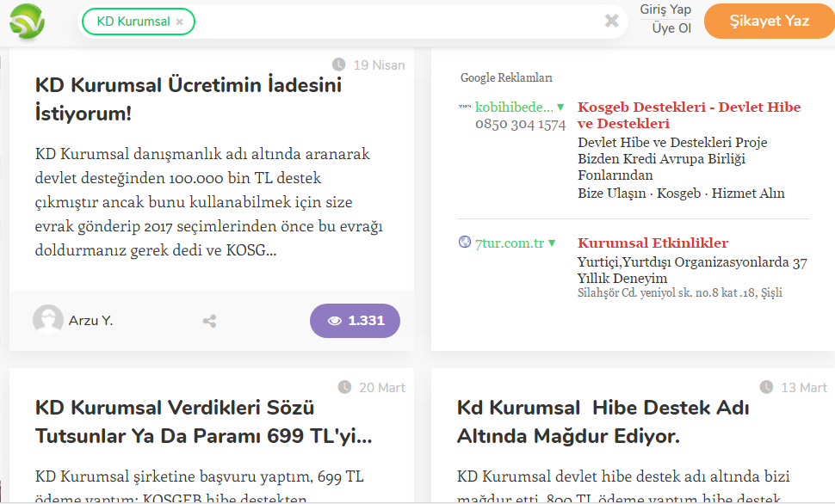Image resolution: width=835 pixels, height=504 pixels.
Task: Click the 1.331 view count badge
Action: click(x=355, y=321)
